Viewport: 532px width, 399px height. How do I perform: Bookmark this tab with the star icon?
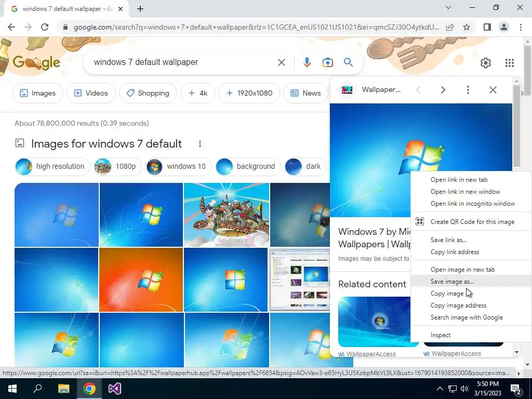click(x=467, y=27)
